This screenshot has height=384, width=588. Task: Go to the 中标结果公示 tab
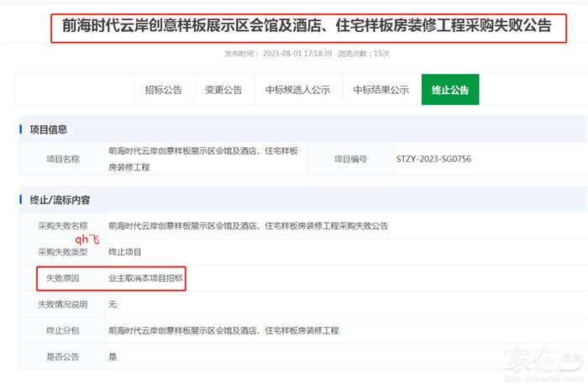[381, 90]
